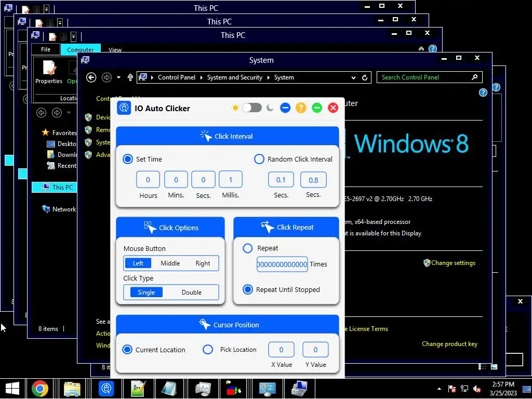Open Google Chrome from the taskbar
The width and height of the screenshot is (532, 399).
(x=40, y=389)
